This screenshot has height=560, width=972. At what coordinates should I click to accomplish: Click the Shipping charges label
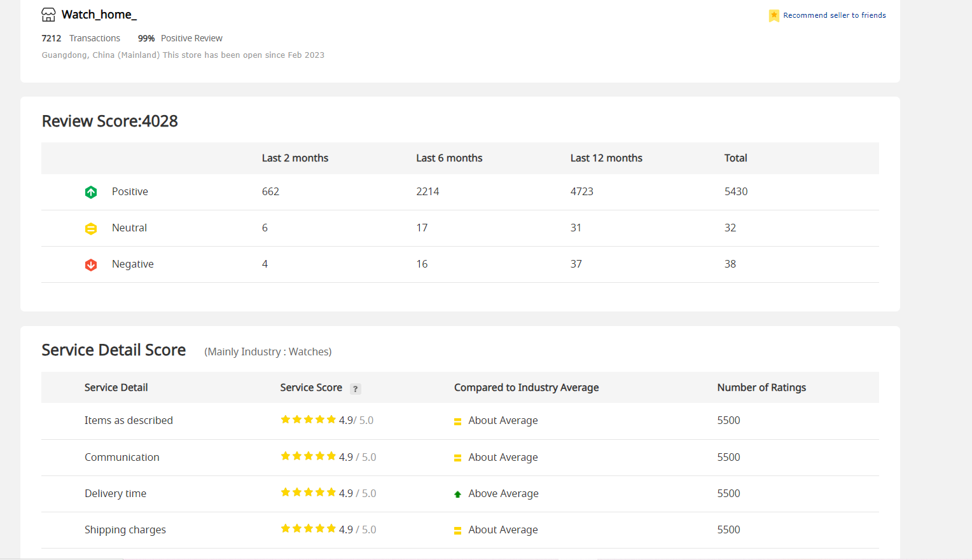pos(125,530)
